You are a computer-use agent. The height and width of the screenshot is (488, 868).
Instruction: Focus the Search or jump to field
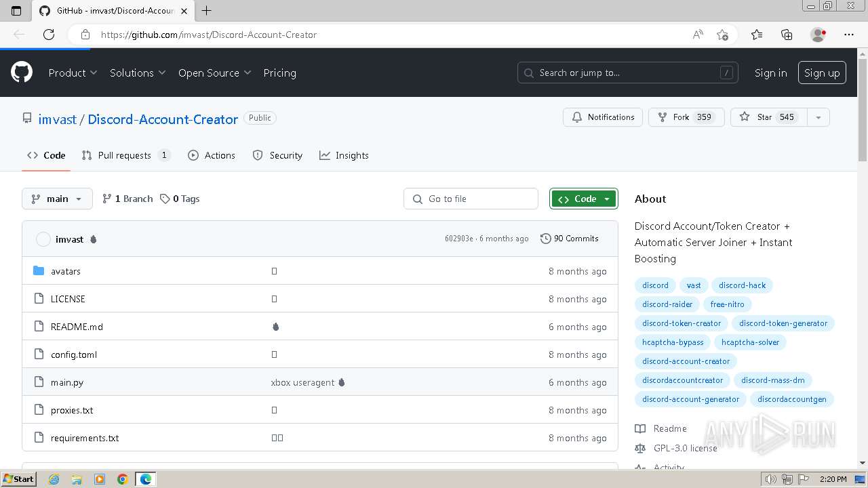tap(629, 73)
